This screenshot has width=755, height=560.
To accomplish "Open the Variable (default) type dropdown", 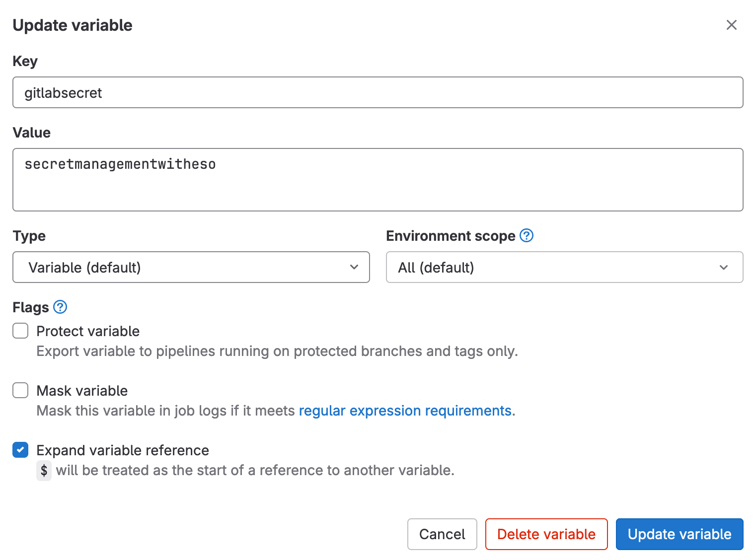I will [x=191, y=267].
